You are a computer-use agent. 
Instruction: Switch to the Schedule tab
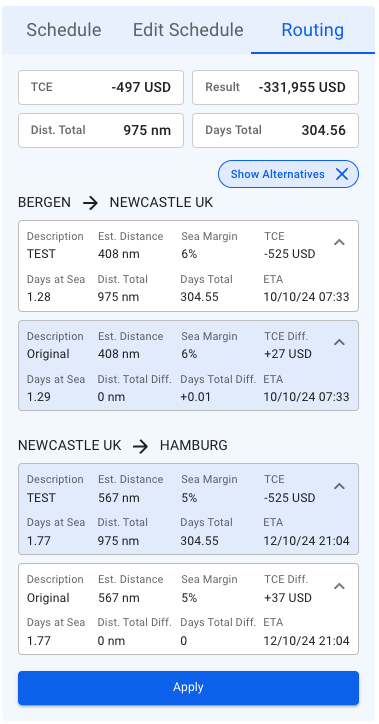pyautogui.click(x=64, y=30)
